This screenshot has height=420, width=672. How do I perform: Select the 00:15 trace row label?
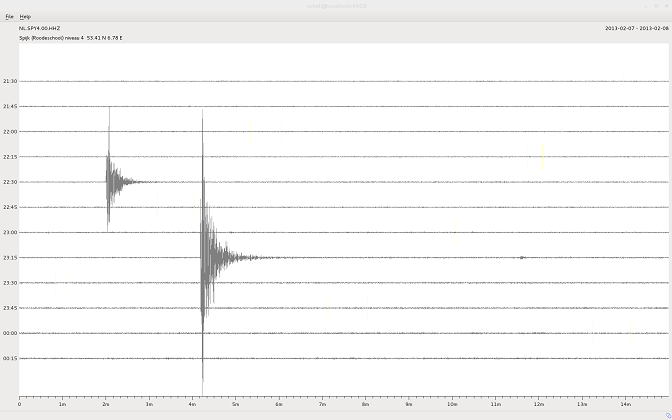tap(10, 358)
